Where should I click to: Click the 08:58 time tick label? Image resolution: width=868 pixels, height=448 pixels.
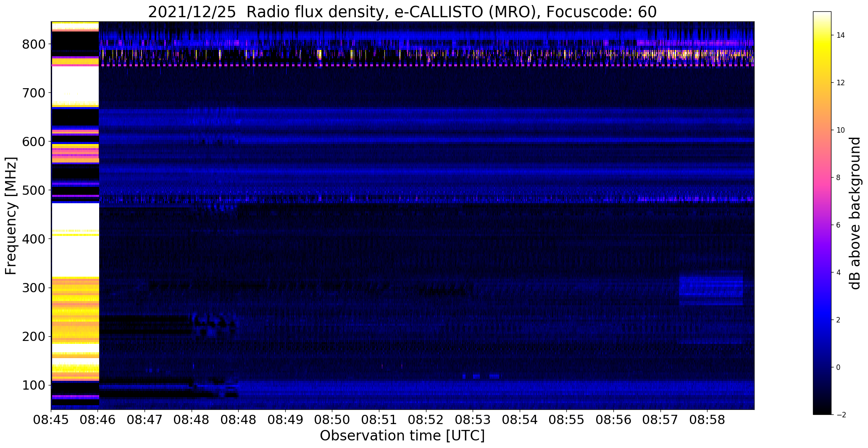(x=708, y=420)
